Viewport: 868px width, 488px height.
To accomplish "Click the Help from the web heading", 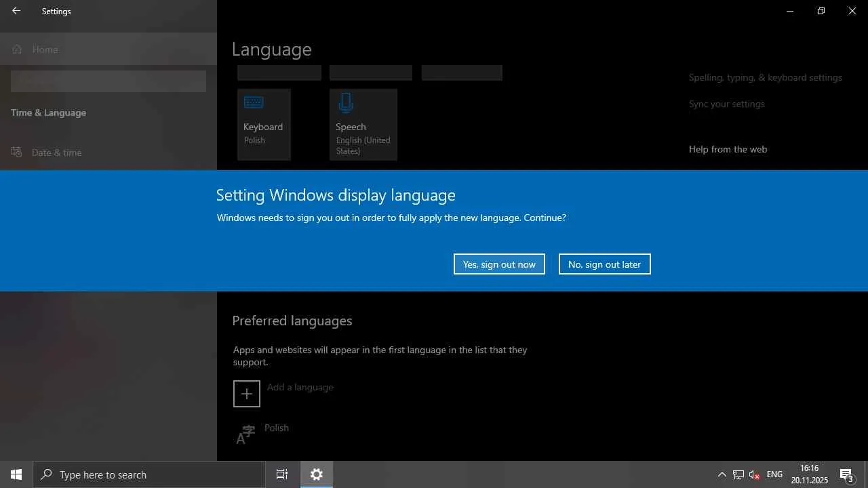I will pyautogui.click(x=728, y=149).
